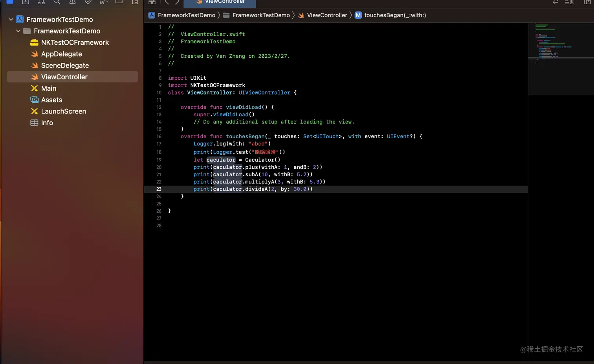594x364 pixels.
Task: Open the related items grid menu
Action: click(x=152, y=2)
